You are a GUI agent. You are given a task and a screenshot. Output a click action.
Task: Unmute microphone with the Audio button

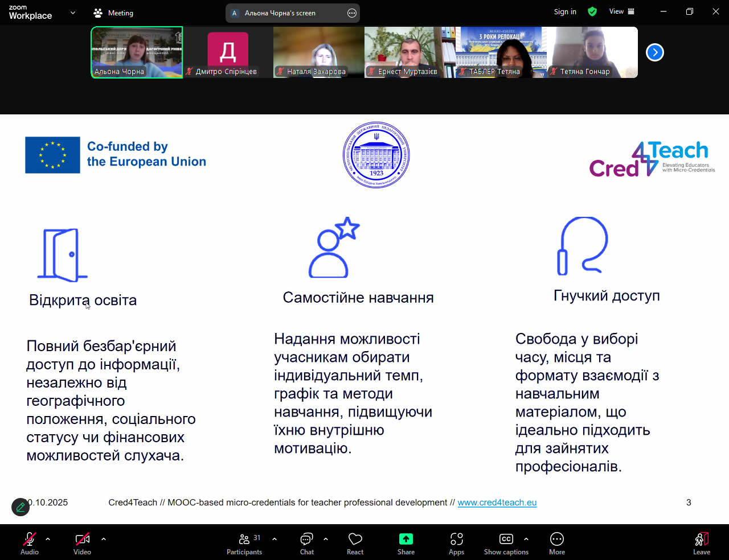[x=30, y=543]
